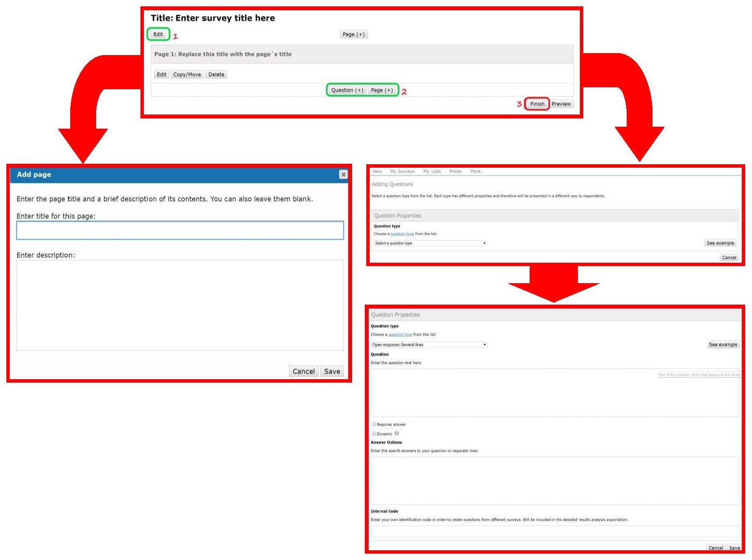This screenshot has height=560, width=752.
Task: Click Page (+) beside the survey Edit button
Action: click(354, 34)
